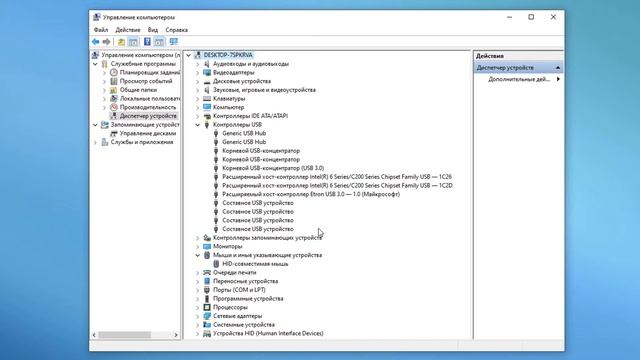The image size is (640, 360).
Task: Select the first Generic USB Hub
Action: 244,133
